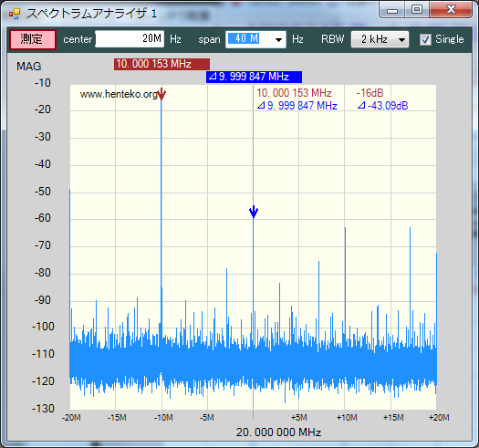The width and height of the screenshot is (479, 448).
Task: Click the blue ⊿9.999 847 MHz marker label
Action: tap(255, 77)
